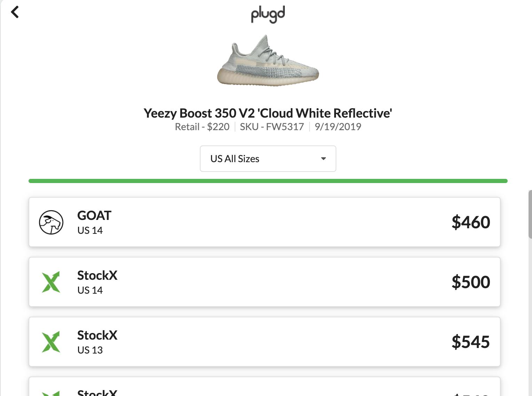Open the partially visible StockX listing at bottom
532x396 pixels.
pos(265,386)
